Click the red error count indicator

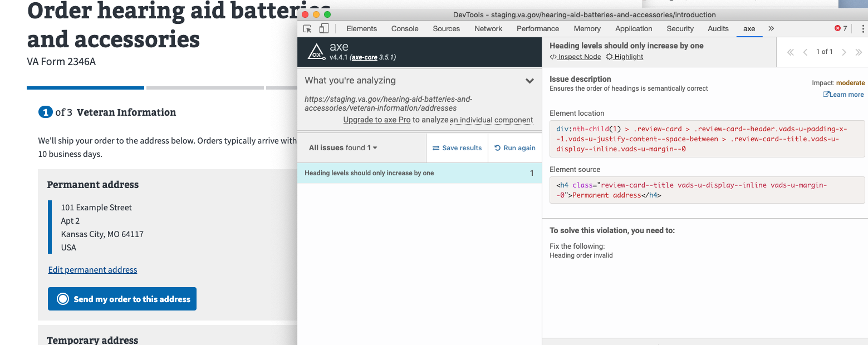point(841,28)
